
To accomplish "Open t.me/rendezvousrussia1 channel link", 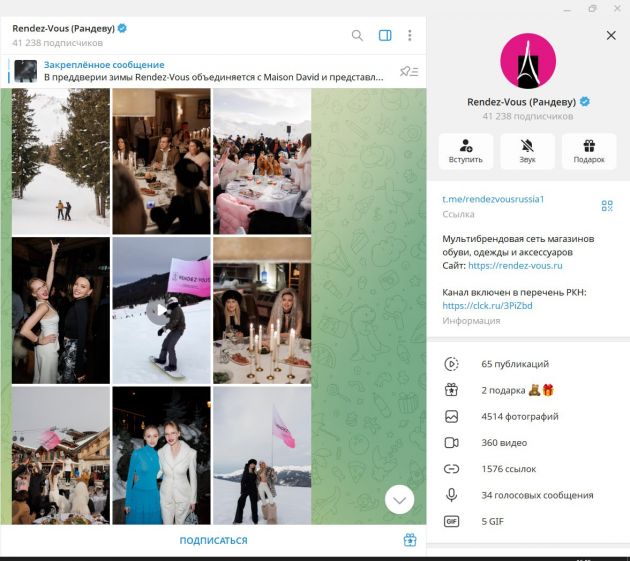I will (x=493, y=199).
